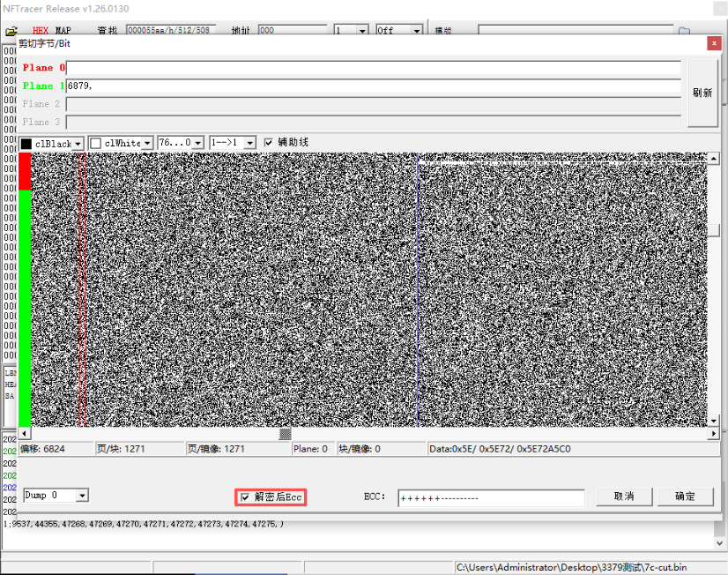Click the Plane: 0 status cell
728x575 pixels.
(x=313, y=449)
